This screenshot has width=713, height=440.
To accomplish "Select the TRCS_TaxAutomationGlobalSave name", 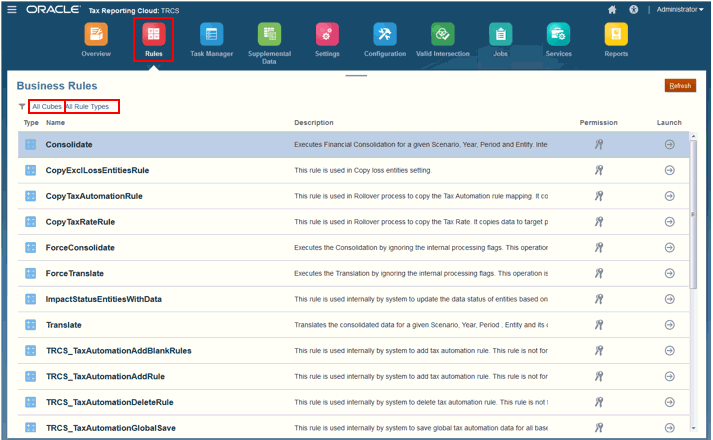I will pos(110,428).
